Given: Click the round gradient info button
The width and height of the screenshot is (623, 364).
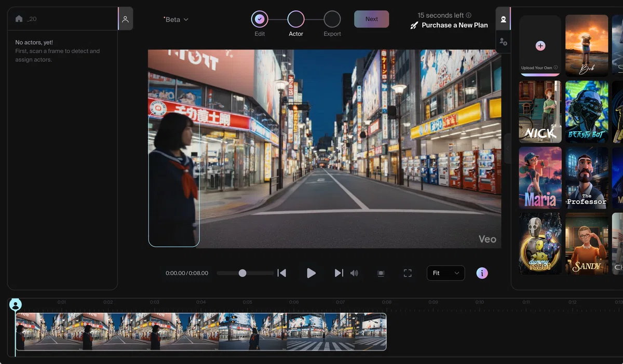Looking at the screenshot, I should [482, 273].
